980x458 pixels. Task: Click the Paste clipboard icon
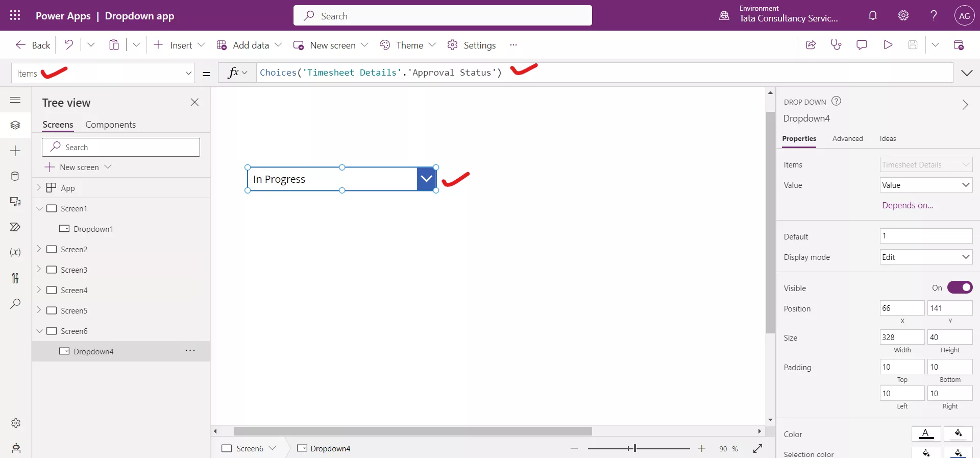[114, 44]
